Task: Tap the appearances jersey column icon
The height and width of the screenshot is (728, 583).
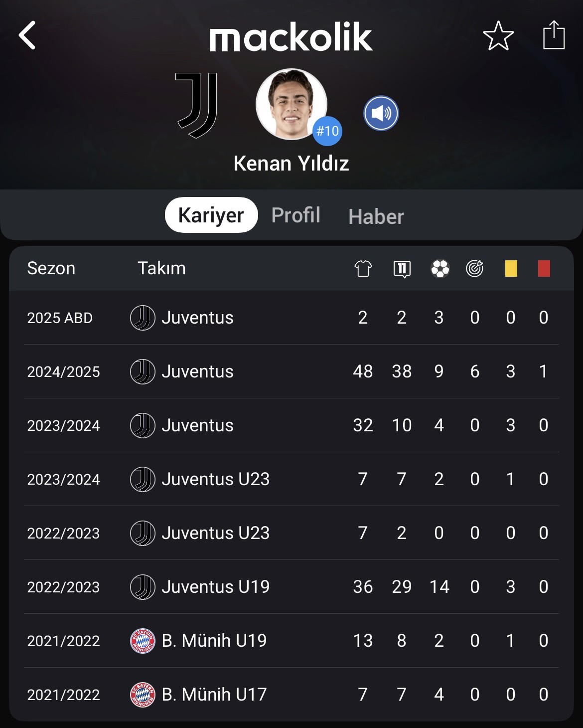Action: (363, 268)
